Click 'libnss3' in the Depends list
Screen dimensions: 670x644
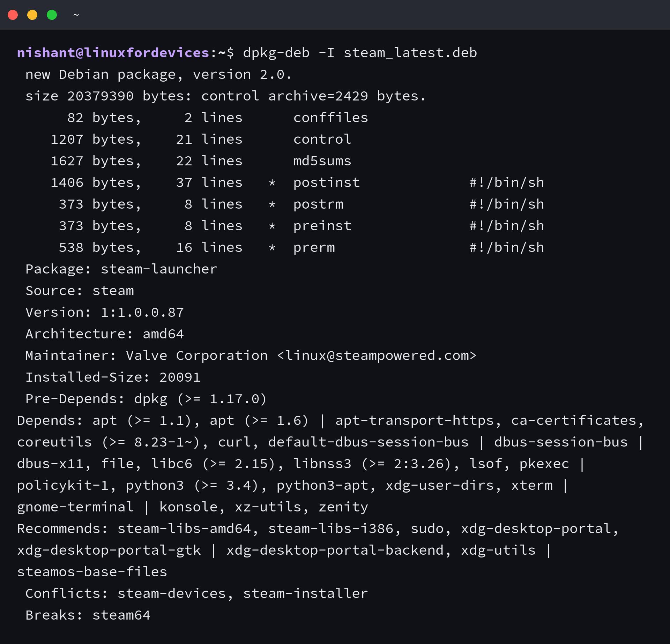322,464
